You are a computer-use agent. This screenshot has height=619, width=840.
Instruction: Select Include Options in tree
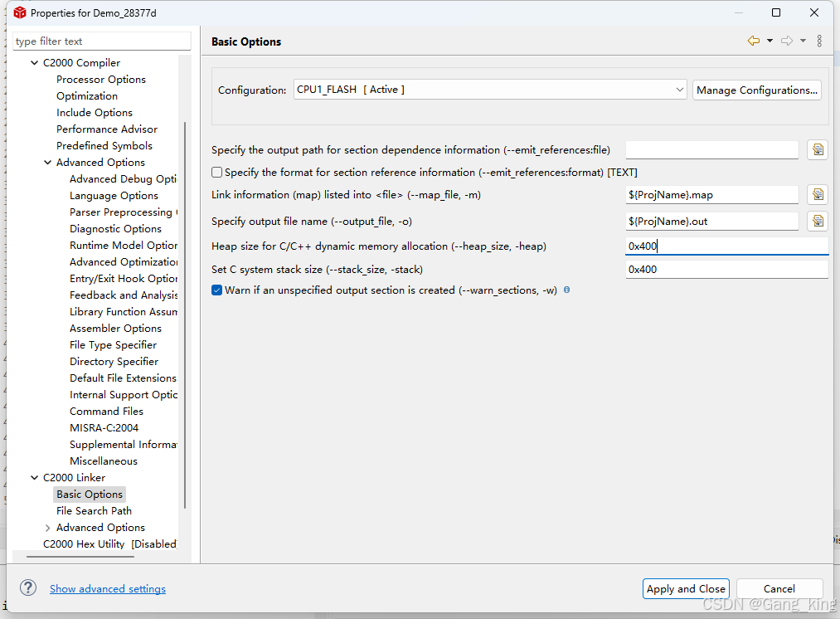pyautogui.click(x=95, y=113)
